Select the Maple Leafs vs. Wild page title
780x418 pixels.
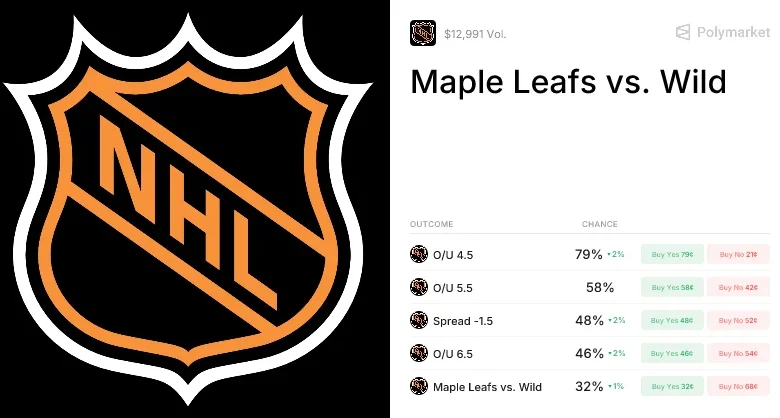[568, 81]
